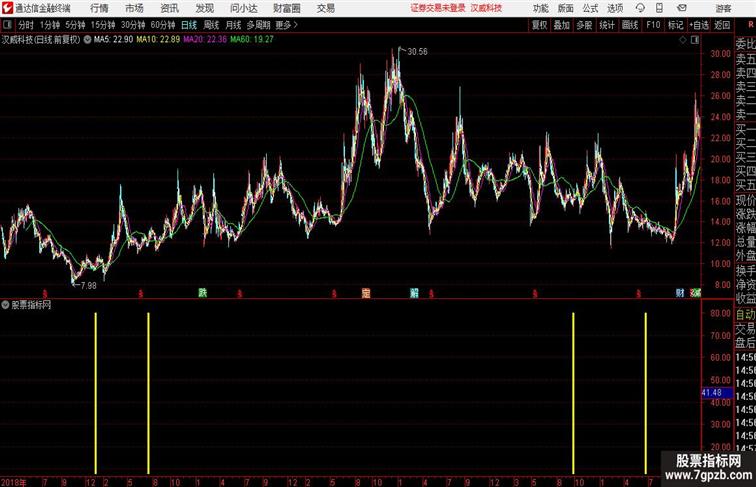The width and height of the screenshot is (756, 487).
Task: Open the 功能 menu
Action: coord(540,8)
